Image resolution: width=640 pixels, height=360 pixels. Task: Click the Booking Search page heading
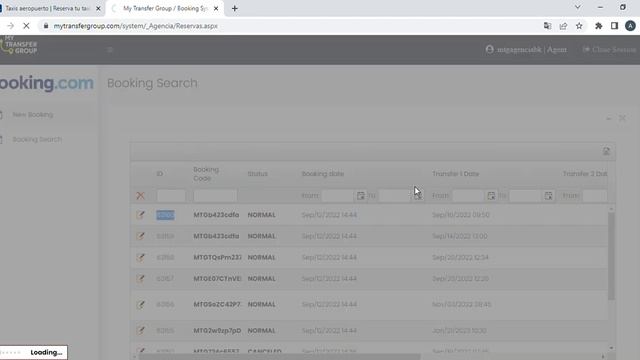click(x=152, y=83)
